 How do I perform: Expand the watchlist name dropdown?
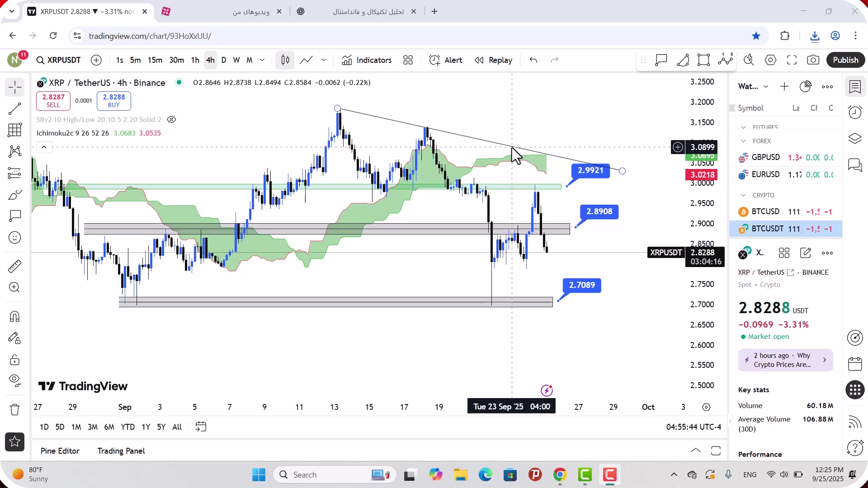tap(766, 87)
